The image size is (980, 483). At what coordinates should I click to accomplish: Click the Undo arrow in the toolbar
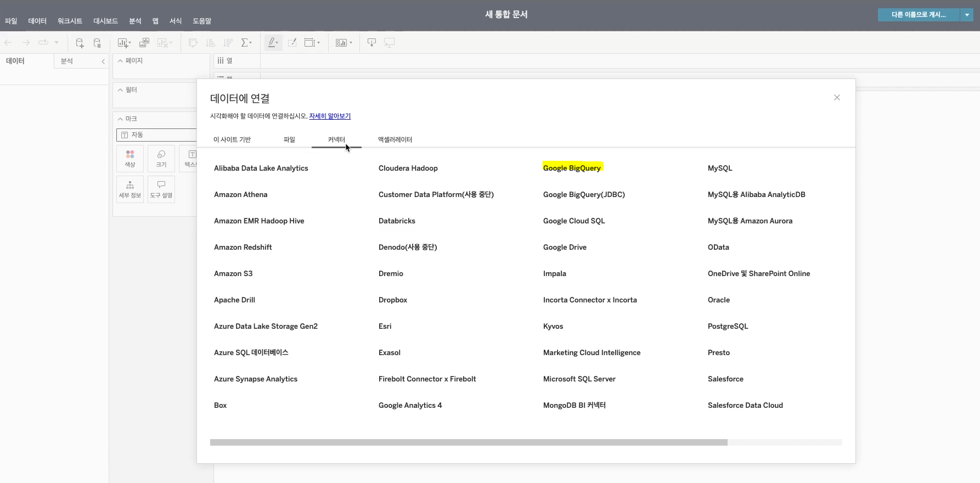coord(8,42)
